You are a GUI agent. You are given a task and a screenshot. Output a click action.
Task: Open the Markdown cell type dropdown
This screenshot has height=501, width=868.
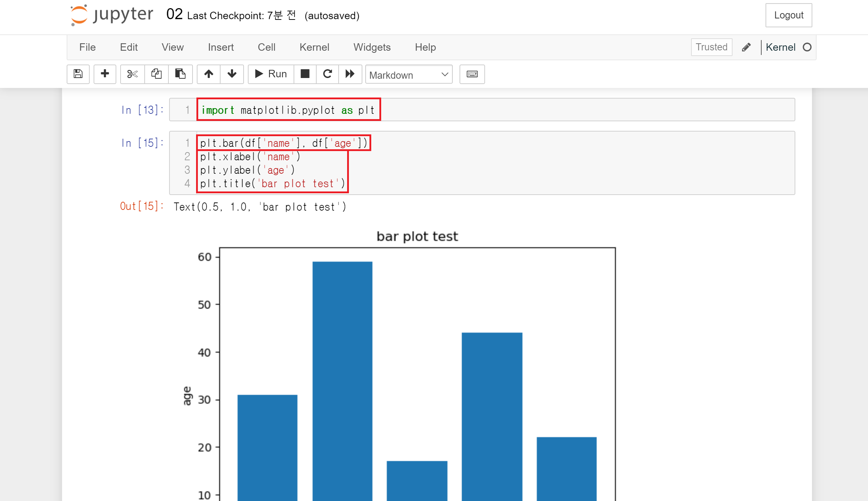pos(408,74)
